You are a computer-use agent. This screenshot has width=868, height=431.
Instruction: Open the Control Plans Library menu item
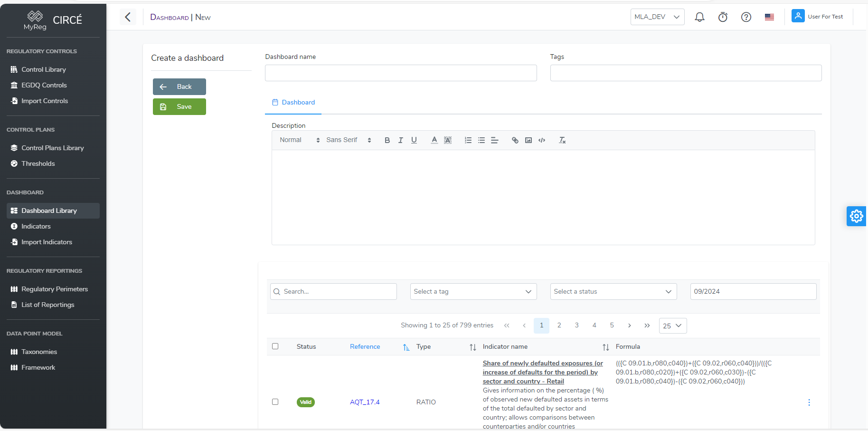[52, 148]
